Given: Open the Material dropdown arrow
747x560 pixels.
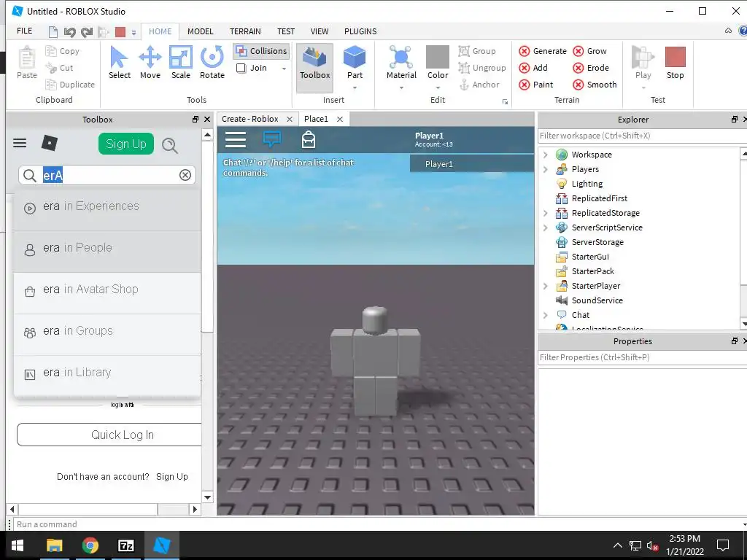Looking at the screenshot, I should (401, 87).
